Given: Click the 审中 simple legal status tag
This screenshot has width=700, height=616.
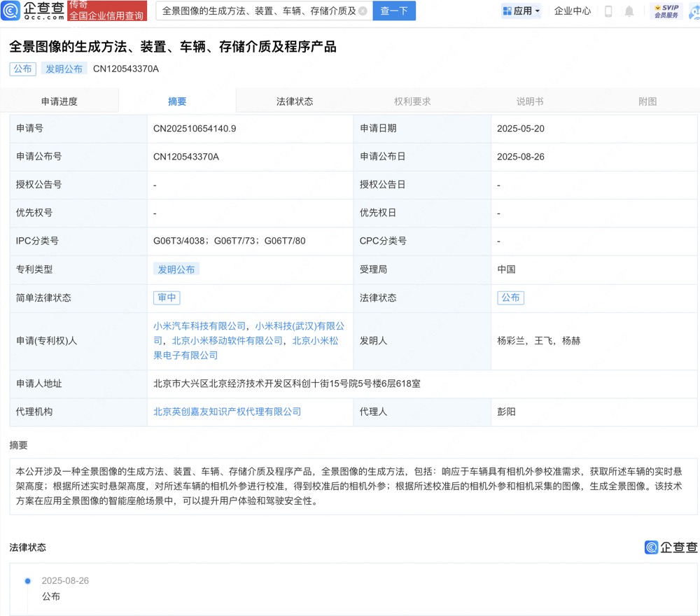Looking at the screenshot, I should click(x=167, y=297).
